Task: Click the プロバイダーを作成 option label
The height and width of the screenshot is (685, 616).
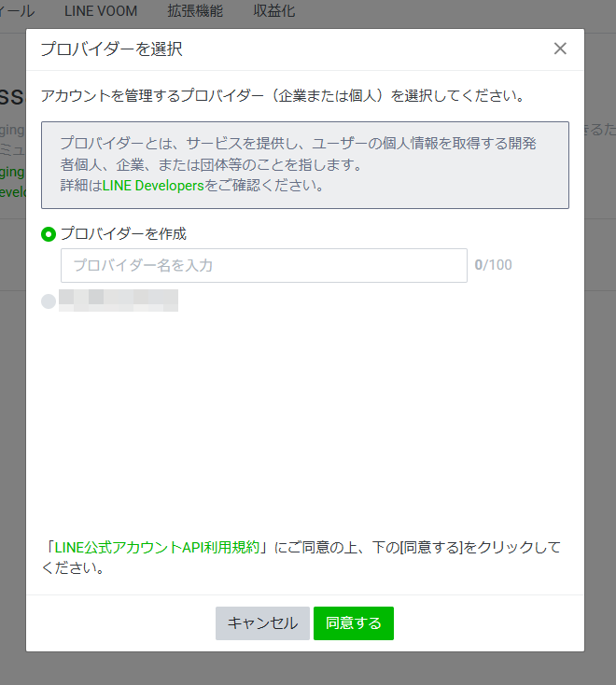Action: coord(123,234)
